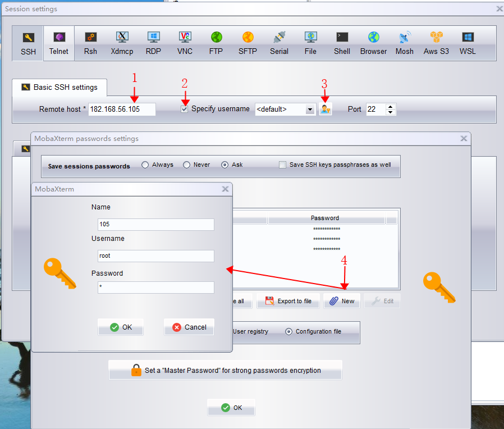Select the Never option for saving passwords

tap(186, 165)
